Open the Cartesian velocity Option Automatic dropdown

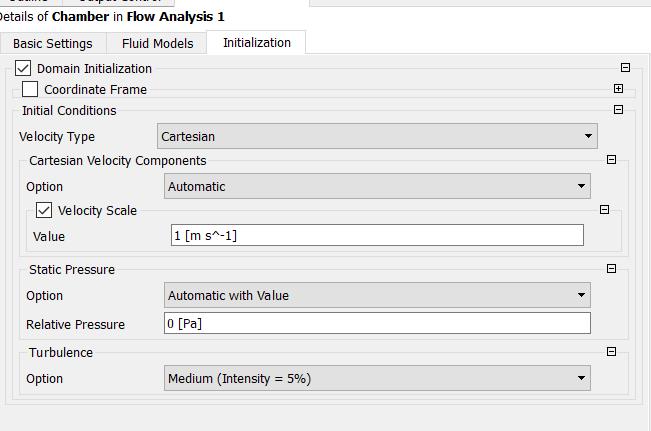click(x=377, y=186)
